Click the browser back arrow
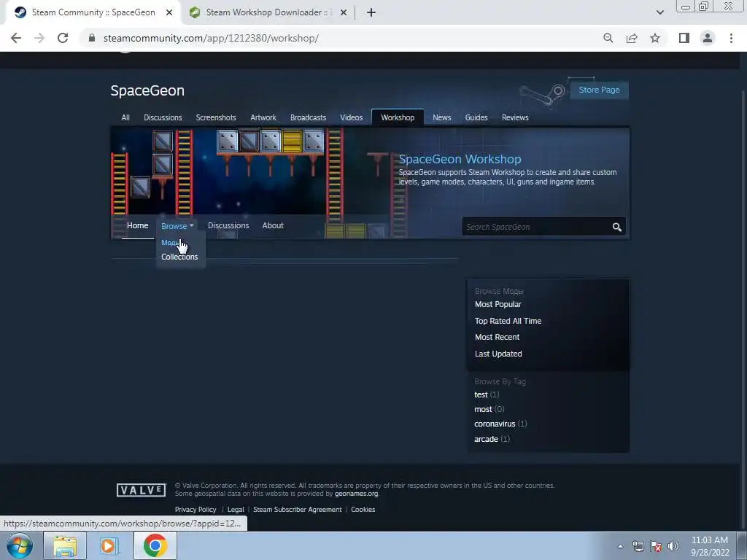This screenshot has width=747, height=560. (16, 38)
